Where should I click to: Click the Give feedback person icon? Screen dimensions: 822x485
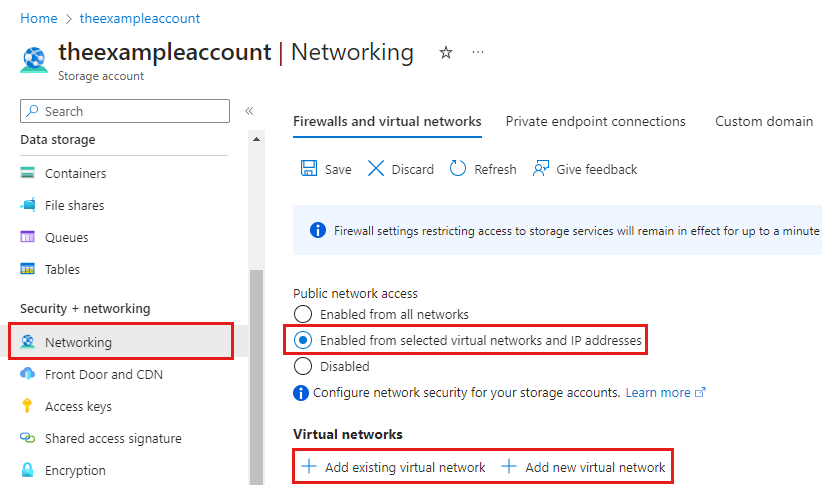point(541,169)
